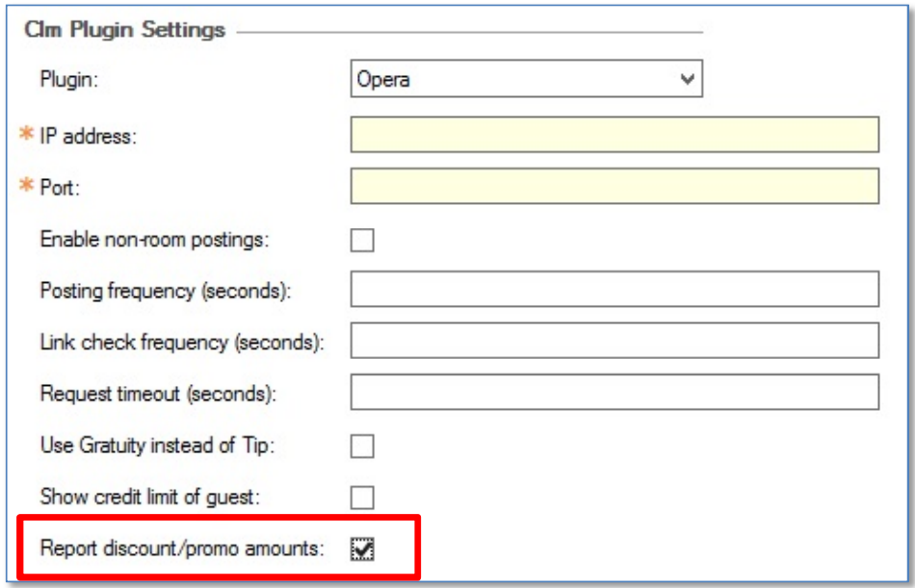Screen dimensions: 915x588
Task: Click the Use Gratuity instead of Tip label
Action: (158, 446)
